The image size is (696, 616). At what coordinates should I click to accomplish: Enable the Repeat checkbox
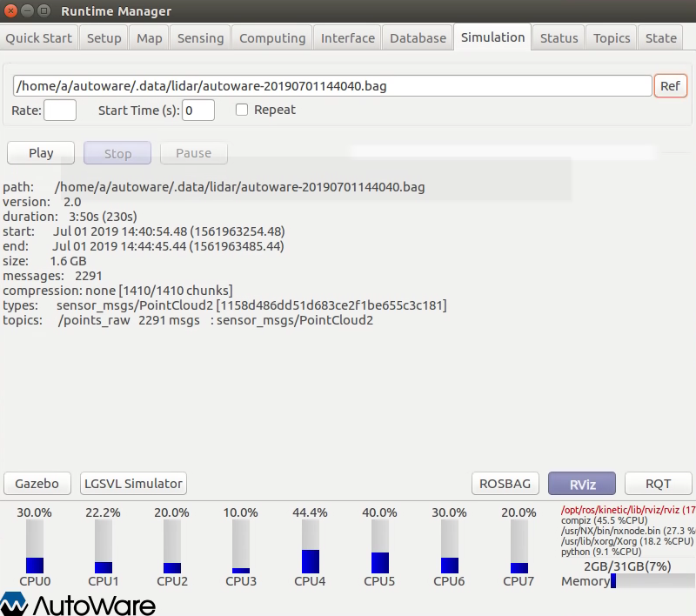pos(242,110)
